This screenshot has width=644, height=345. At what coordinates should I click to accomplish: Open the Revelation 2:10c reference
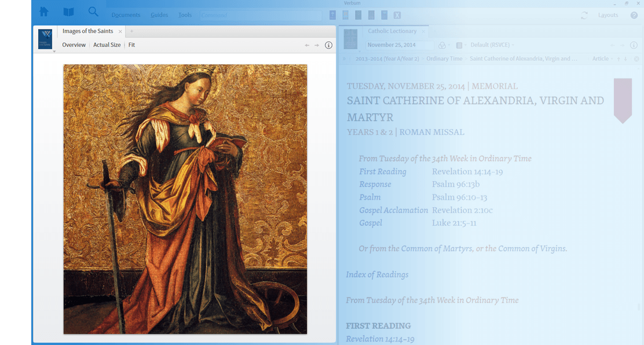click(462, 210)
